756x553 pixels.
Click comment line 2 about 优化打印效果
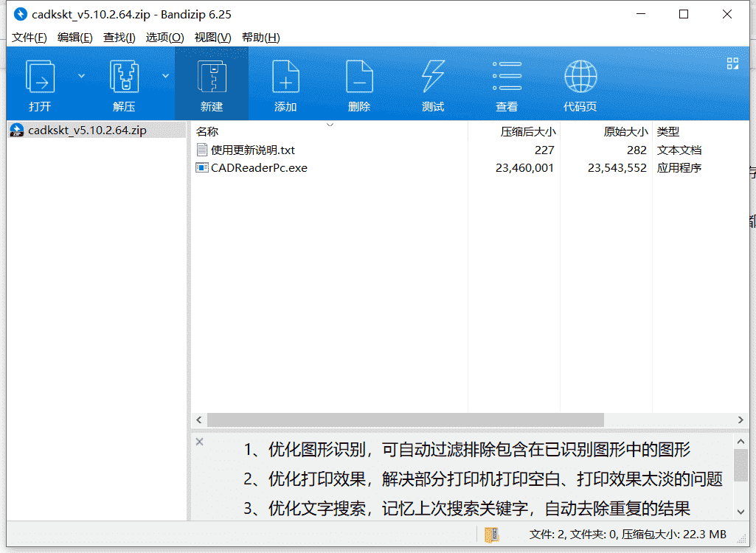(482, 479)
